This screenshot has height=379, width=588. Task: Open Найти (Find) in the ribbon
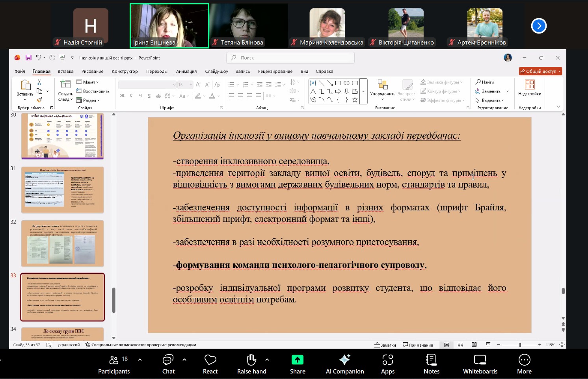click(x=484, y=82)
